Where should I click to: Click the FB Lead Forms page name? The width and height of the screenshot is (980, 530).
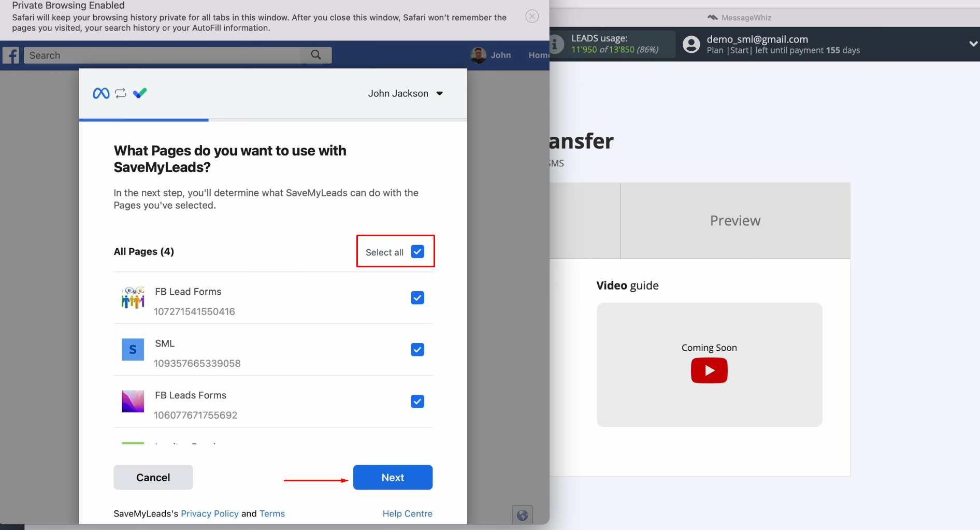tap(188, 292)
